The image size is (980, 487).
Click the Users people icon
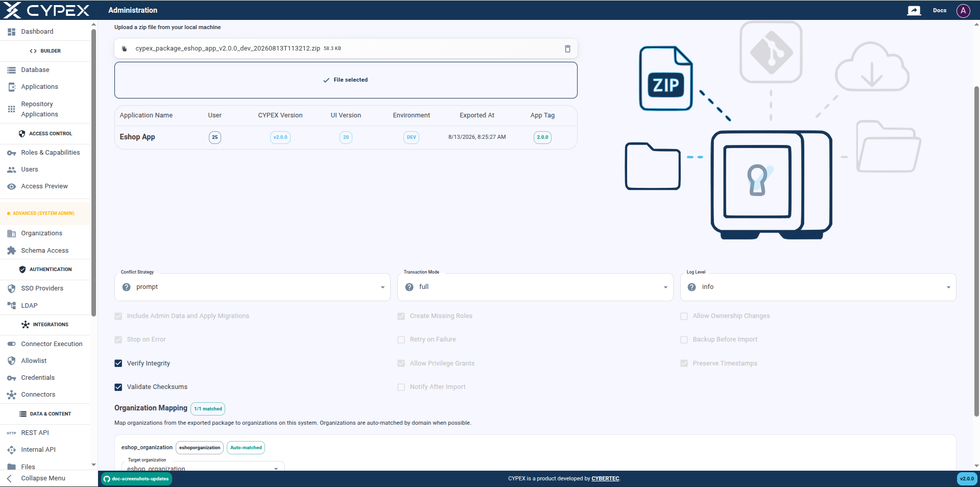[11, 169]
